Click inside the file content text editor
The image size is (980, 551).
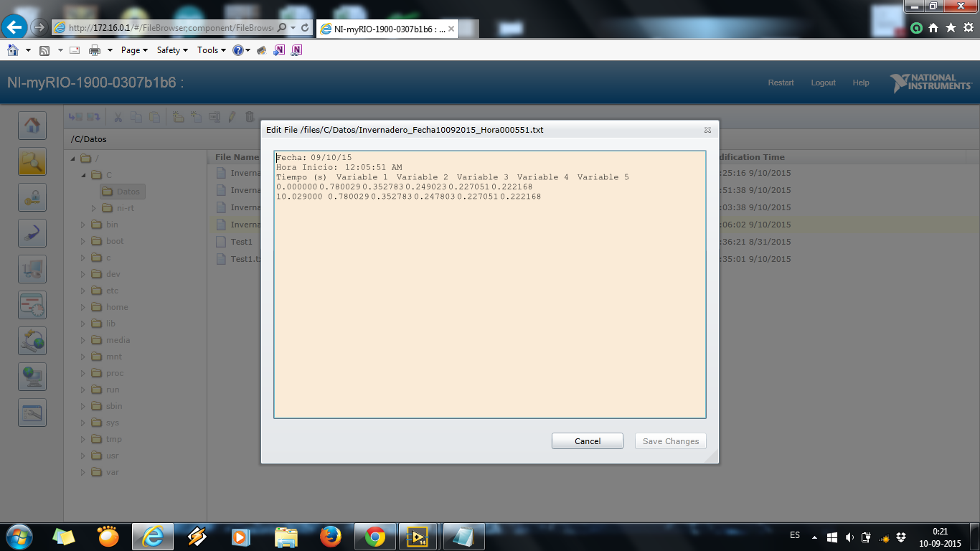(x=490, y=284)
